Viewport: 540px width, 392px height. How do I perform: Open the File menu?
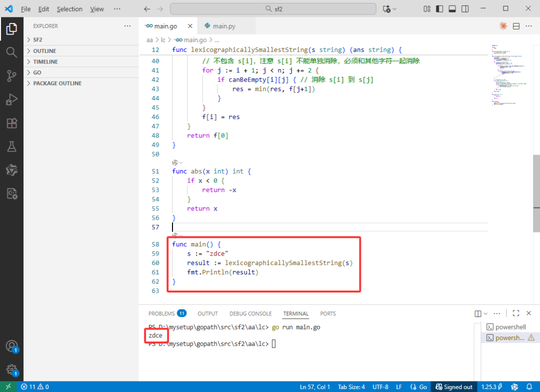point(25,9)
